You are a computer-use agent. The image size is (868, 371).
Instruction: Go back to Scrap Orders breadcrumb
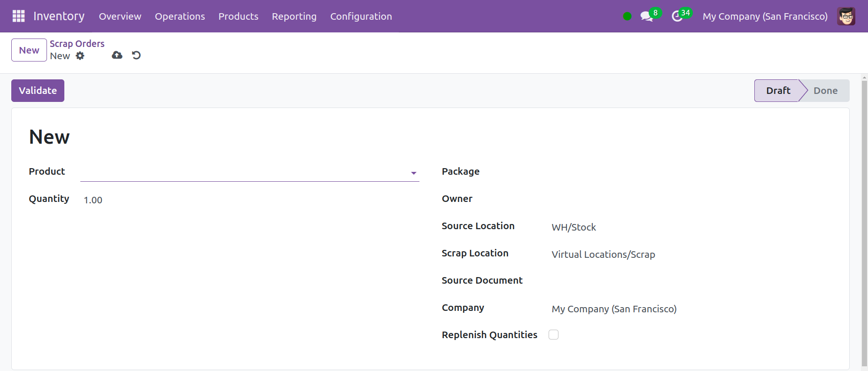(77, 44)
